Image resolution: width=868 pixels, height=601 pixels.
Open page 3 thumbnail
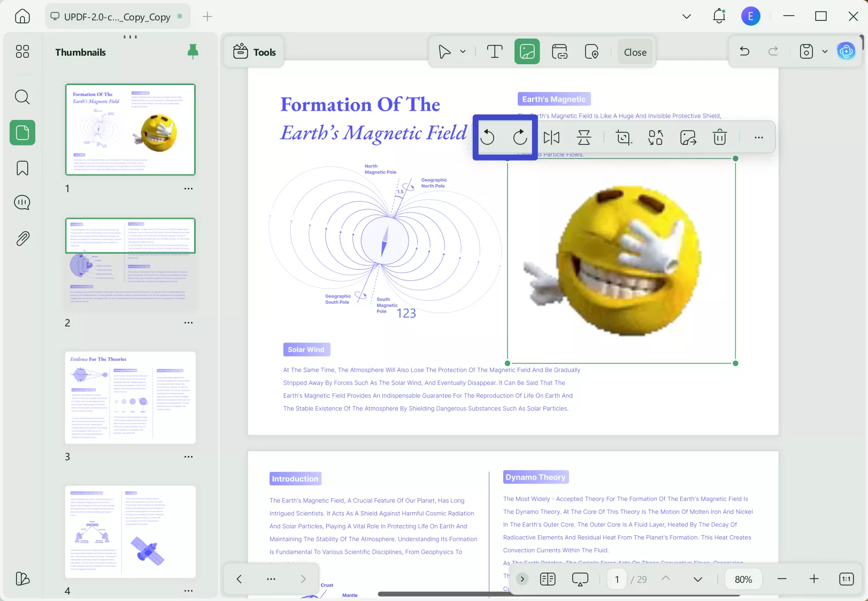[130, 398]
